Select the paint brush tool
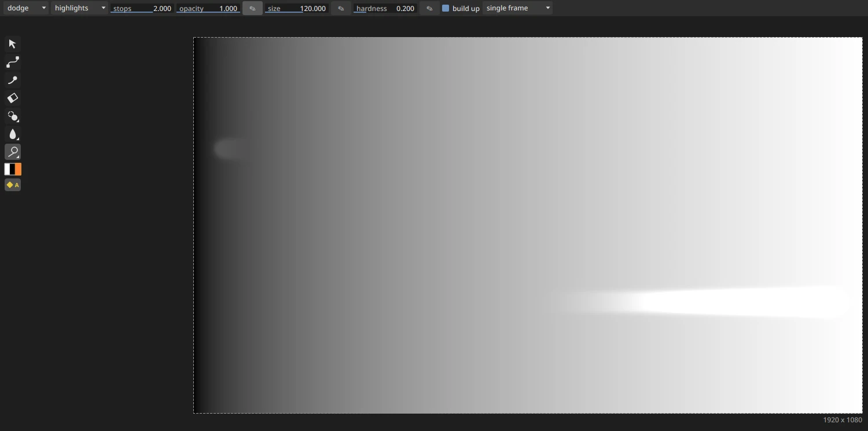 click(x=13, y=80)
